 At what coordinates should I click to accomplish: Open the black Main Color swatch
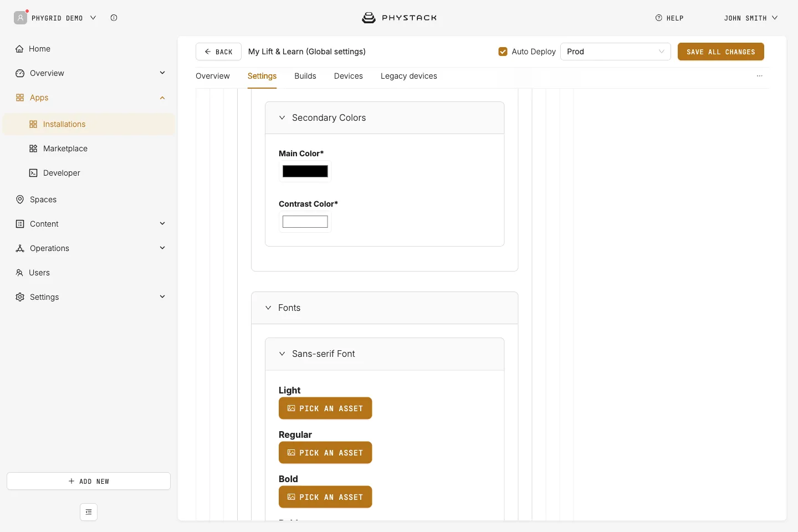point(305,171)
